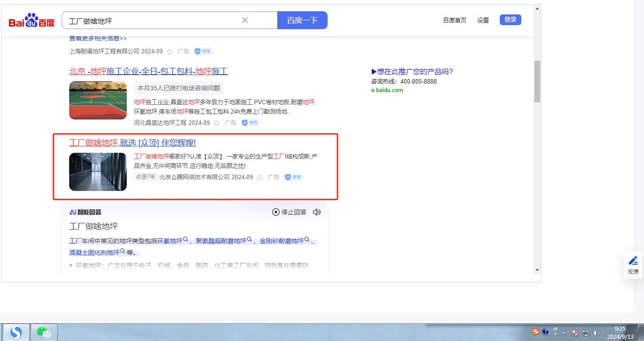Search the 聚氨酯超耐磨地坪 keyword link

pyautogui.click(x=224, y=241)
